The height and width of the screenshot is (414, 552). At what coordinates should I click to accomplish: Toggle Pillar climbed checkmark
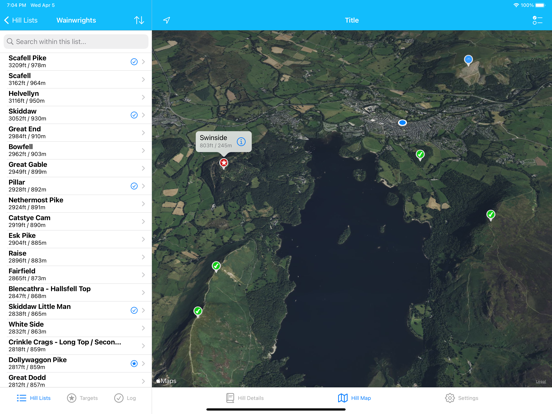[134, 186]
